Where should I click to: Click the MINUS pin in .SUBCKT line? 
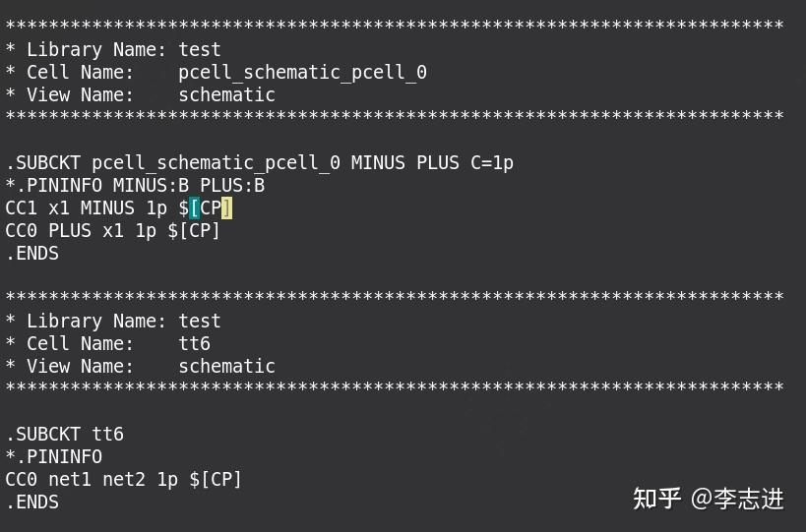(378, 163)
